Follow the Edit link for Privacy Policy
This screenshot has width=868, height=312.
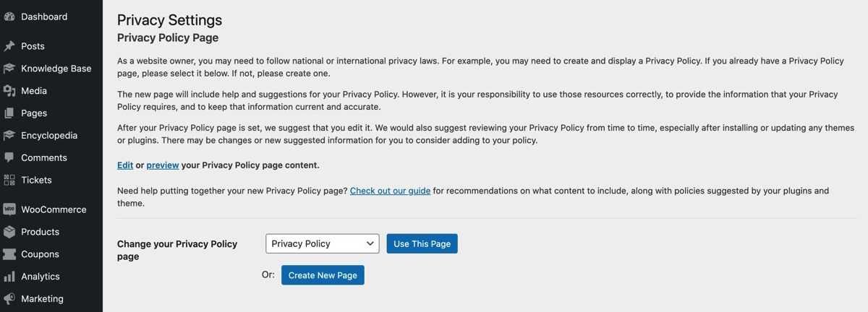(x=125, y=165)
